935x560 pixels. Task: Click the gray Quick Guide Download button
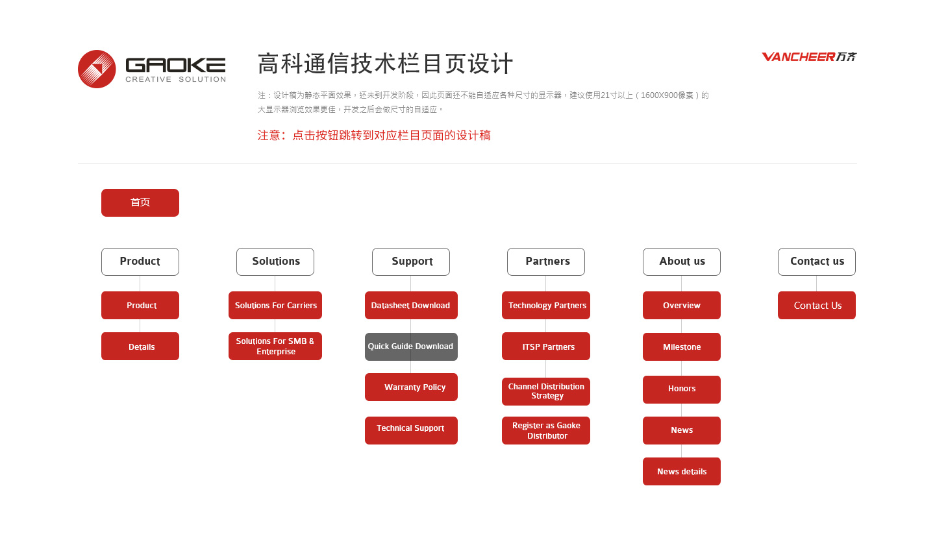(x=411, y=347)
